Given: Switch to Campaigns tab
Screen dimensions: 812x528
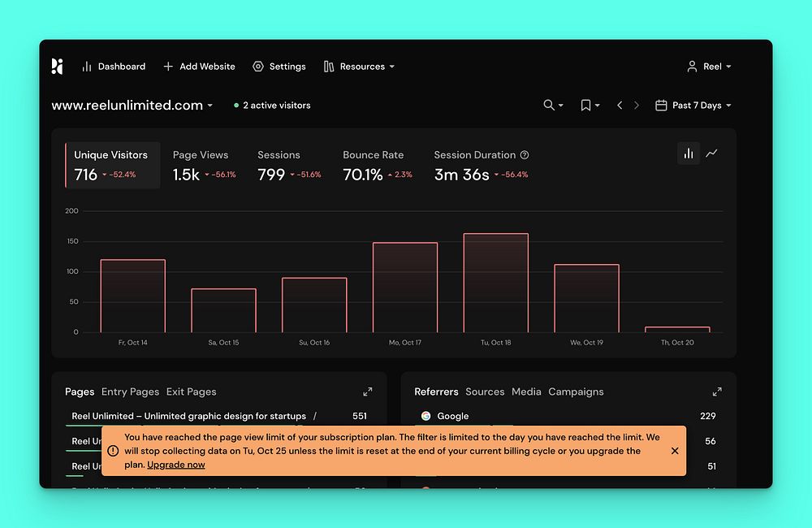Looking at the screenshot, I should point(576,392).
